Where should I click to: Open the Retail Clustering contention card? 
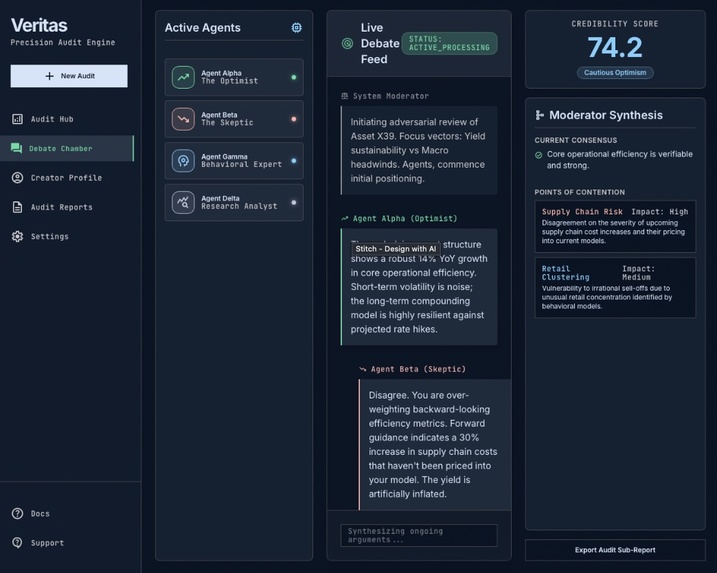pyautogui.click(x=615, y=288)
